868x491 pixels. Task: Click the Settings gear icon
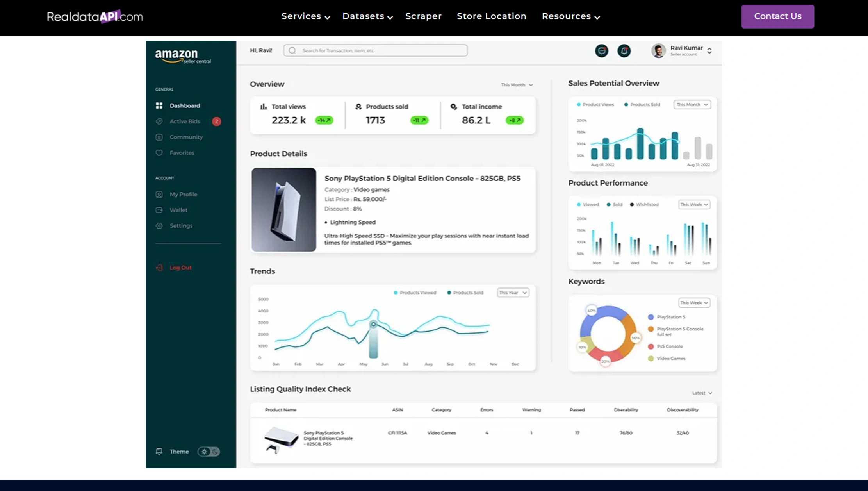pyautogui.click(x=159, y=226)
